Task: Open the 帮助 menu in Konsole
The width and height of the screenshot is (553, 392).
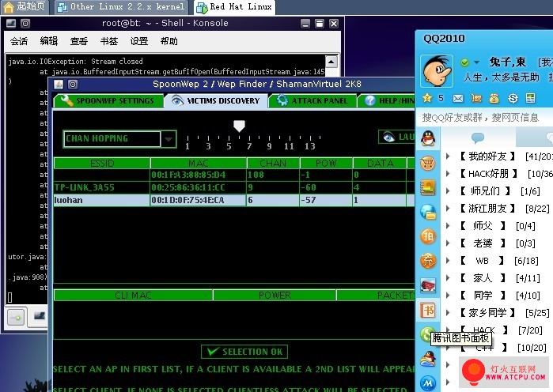Action: click(169, 41)
